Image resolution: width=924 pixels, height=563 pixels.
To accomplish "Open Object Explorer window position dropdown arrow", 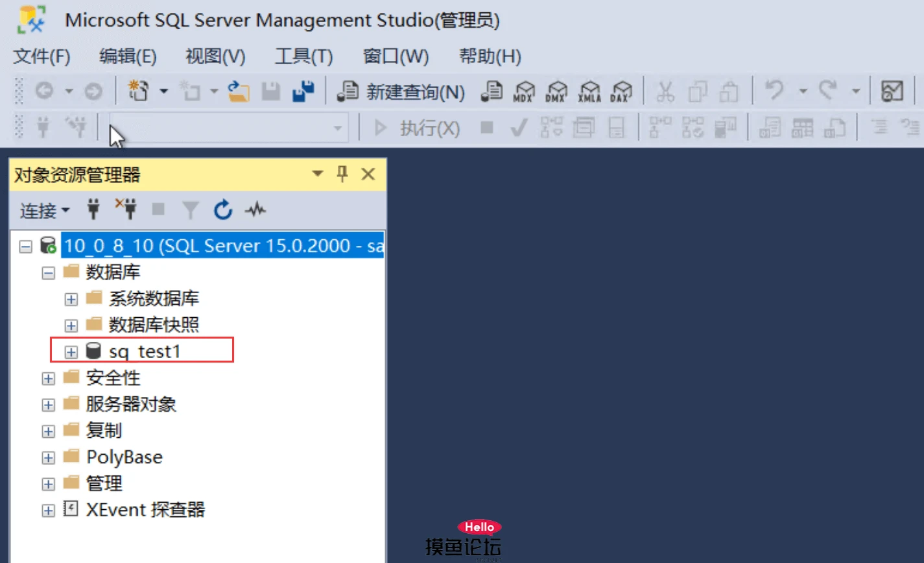I will click(318, 174).
